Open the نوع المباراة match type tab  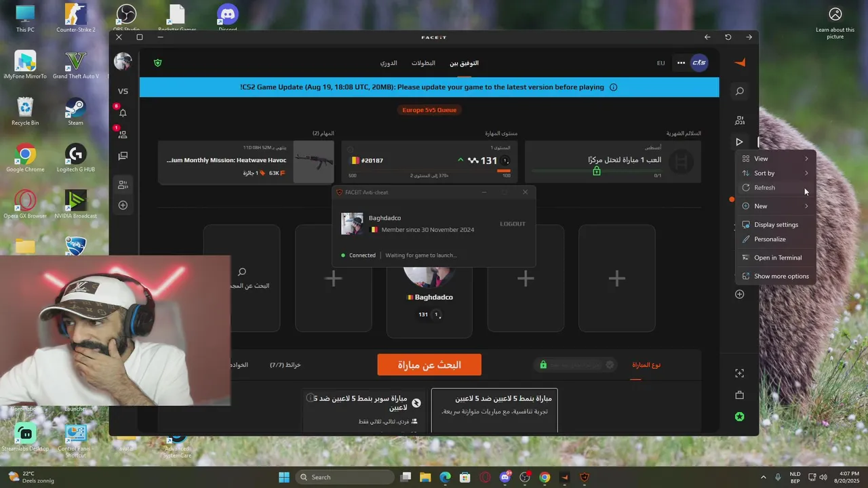coord(646,365)
